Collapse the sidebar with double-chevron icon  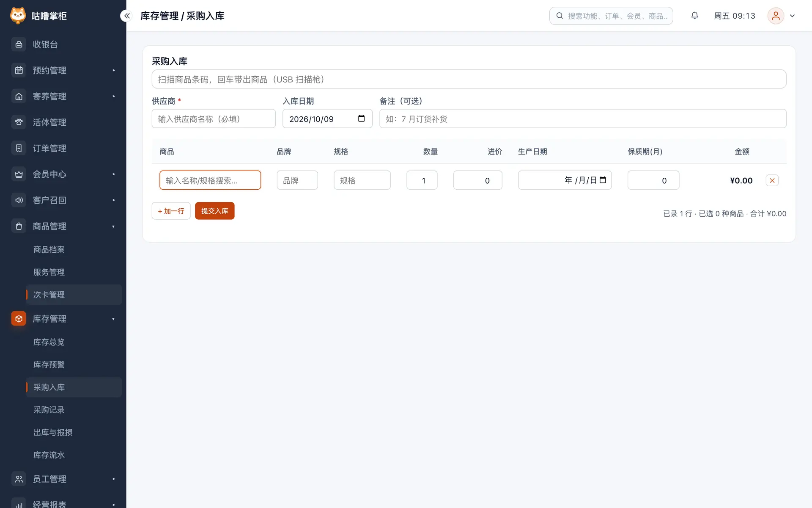tap(127, 16)
